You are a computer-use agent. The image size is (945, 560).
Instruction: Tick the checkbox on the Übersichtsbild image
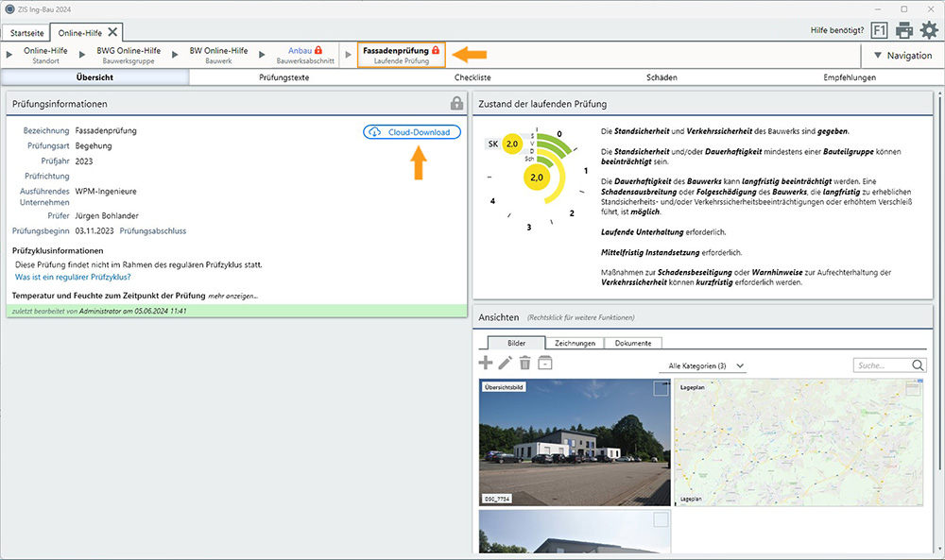tap(661, 388)
